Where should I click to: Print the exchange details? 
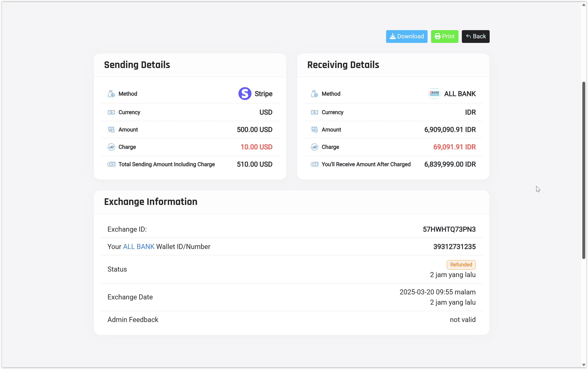click(x=444, y=36)
